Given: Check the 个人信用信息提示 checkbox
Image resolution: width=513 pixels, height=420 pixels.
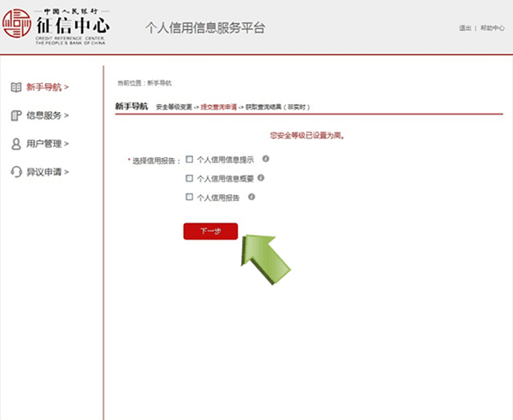Looking at the screenshot, I should coord(189,159).
